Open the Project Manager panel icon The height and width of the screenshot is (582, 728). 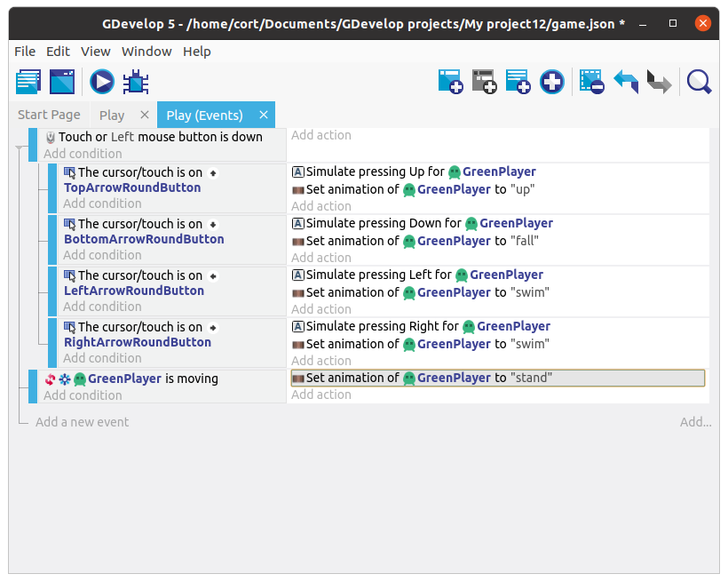pyautogui.click(x=28, y=82)
